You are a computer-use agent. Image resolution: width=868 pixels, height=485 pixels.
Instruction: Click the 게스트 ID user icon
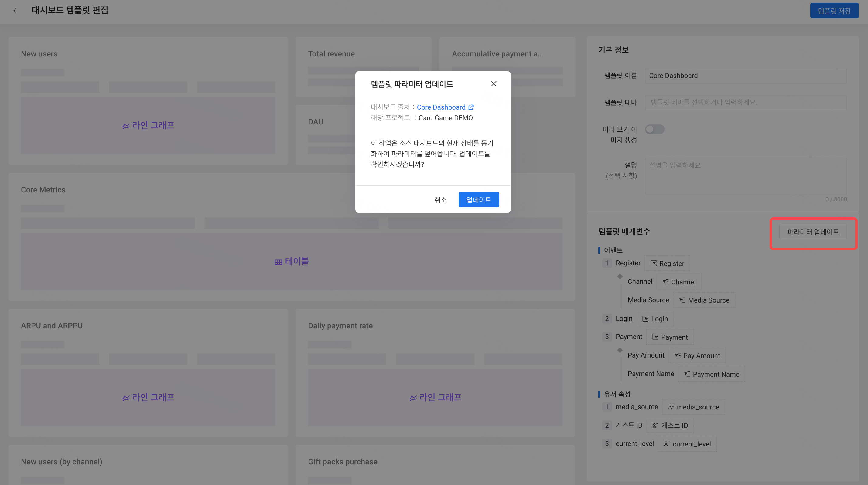point(655,426)
